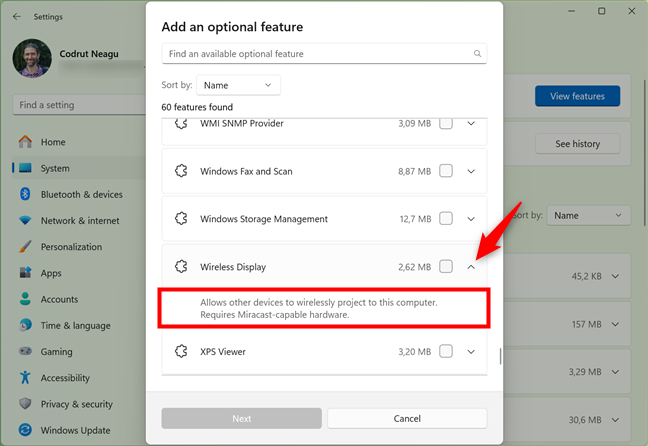Image resolution: width=648 pixels, height=446 pixels.
Task: Click the XPS Viewer feature name
Action: point(223,352)
